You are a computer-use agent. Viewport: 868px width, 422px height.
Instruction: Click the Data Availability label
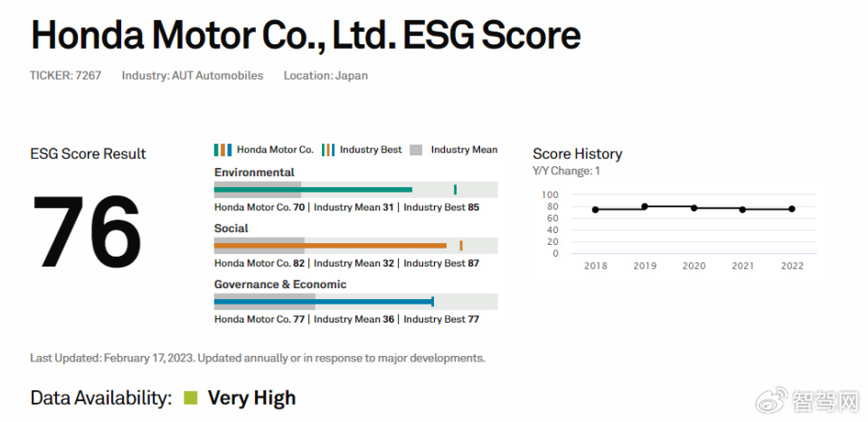click(101, 398)
